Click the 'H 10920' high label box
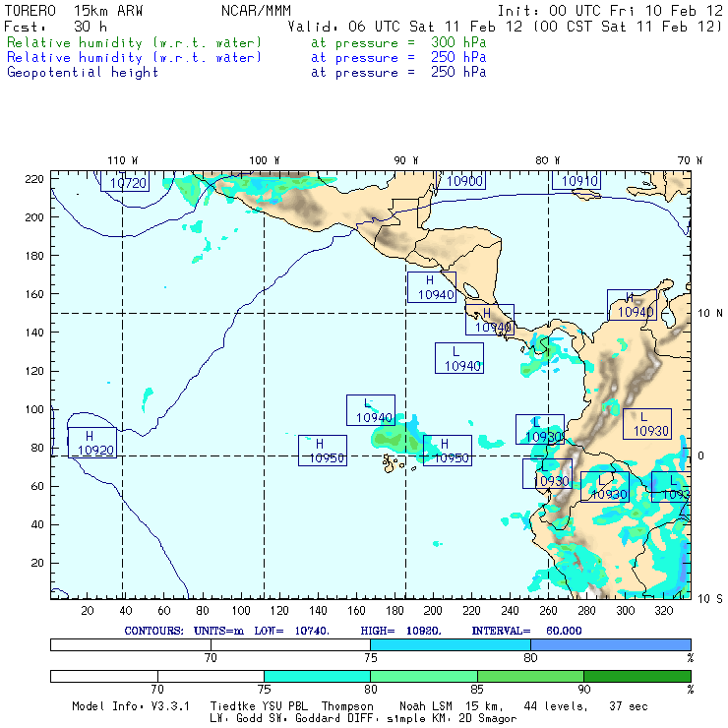 point(91,443)
